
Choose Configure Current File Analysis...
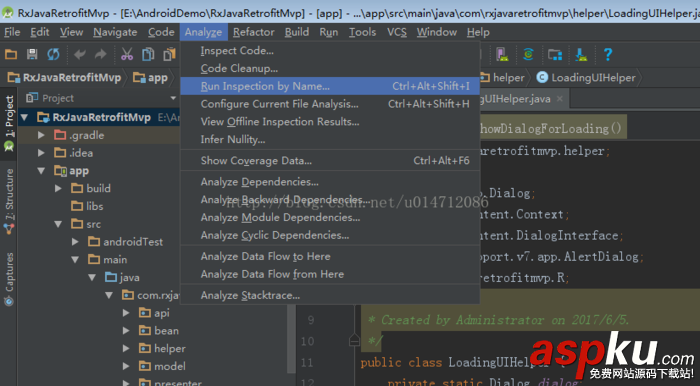tap(330, 104)
